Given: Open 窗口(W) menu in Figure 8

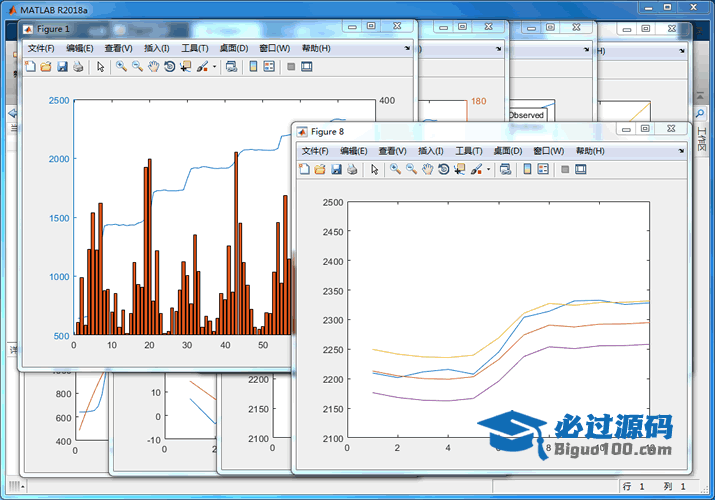Looking at the screenshot, I should click(549, 151).
